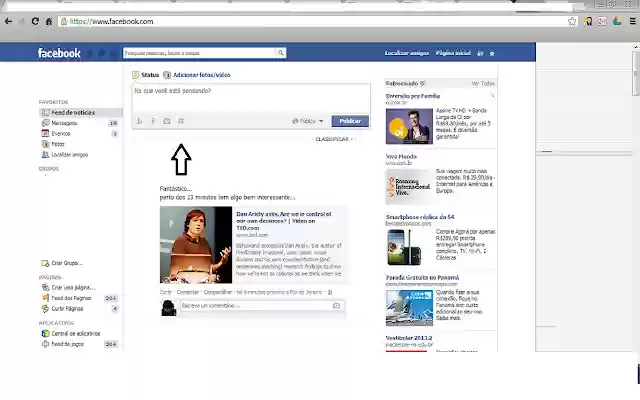Click the Feed das Páginas flag icon

tap(45, 298)
